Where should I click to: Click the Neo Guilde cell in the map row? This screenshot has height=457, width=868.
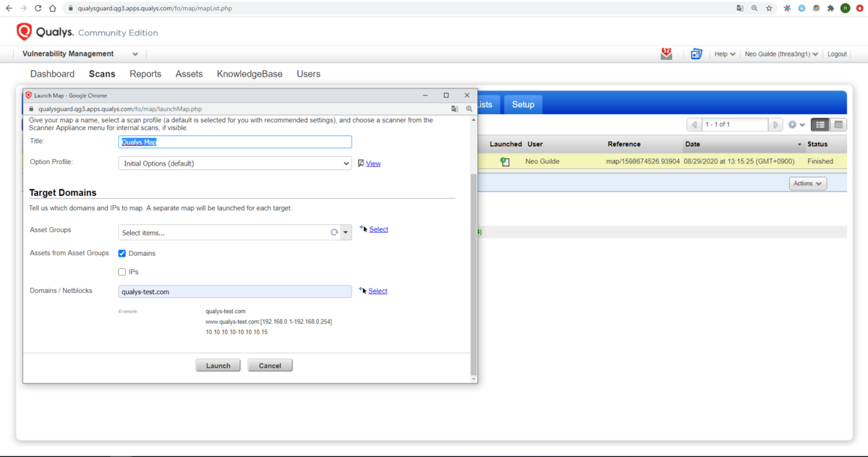click(x=542, y=161)
